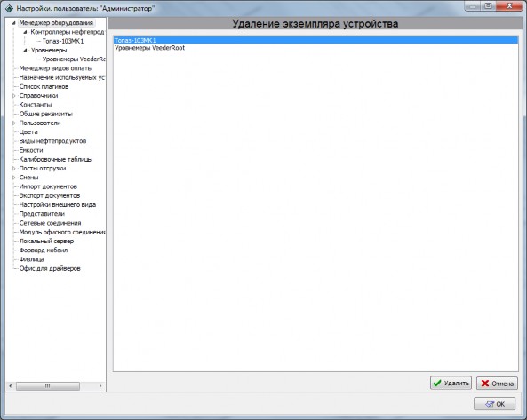The image size is (527, 420).
Task: Expand the Смены tree node
Action: [x=14, y=178]
